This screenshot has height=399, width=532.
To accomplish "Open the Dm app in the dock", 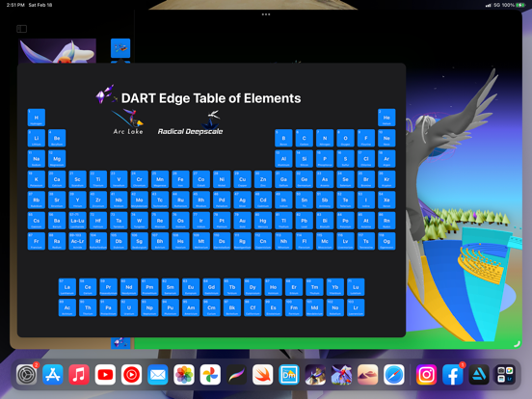I will point(289,375).
